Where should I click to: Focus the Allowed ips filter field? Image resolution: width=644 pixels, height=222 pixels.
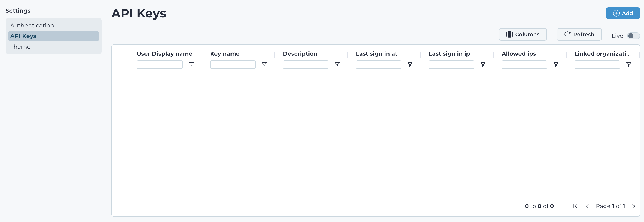524,65
